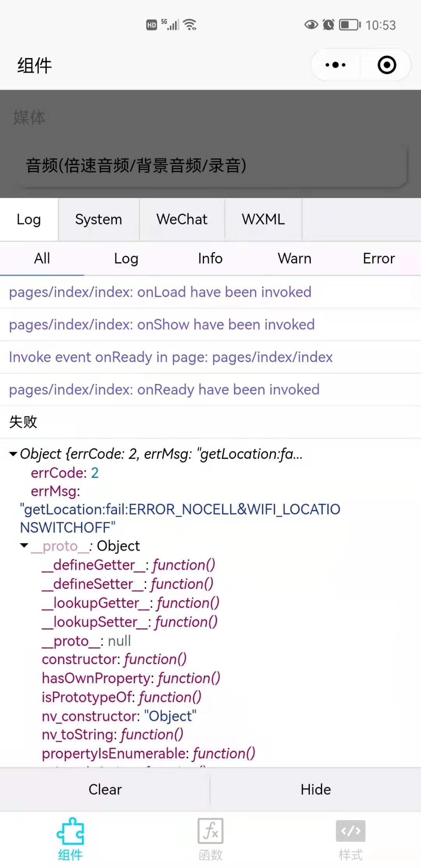Filter console by Warn level

coord(295,258)
